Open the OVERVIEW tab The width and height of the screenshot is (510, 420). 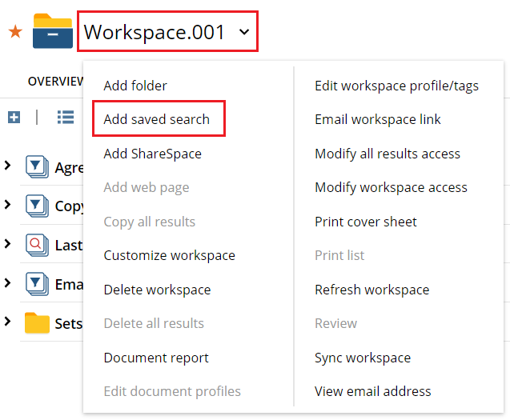click(x=55, y=82)
